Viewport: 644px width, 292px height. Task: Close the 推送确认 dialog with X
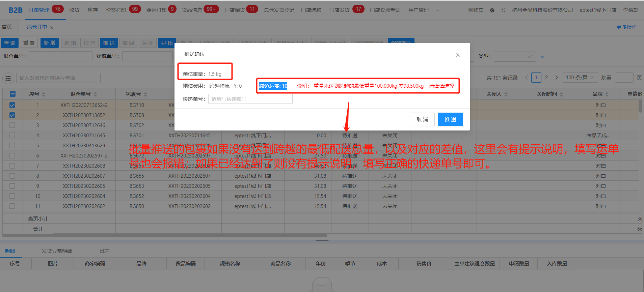click(x=458, y=55)
